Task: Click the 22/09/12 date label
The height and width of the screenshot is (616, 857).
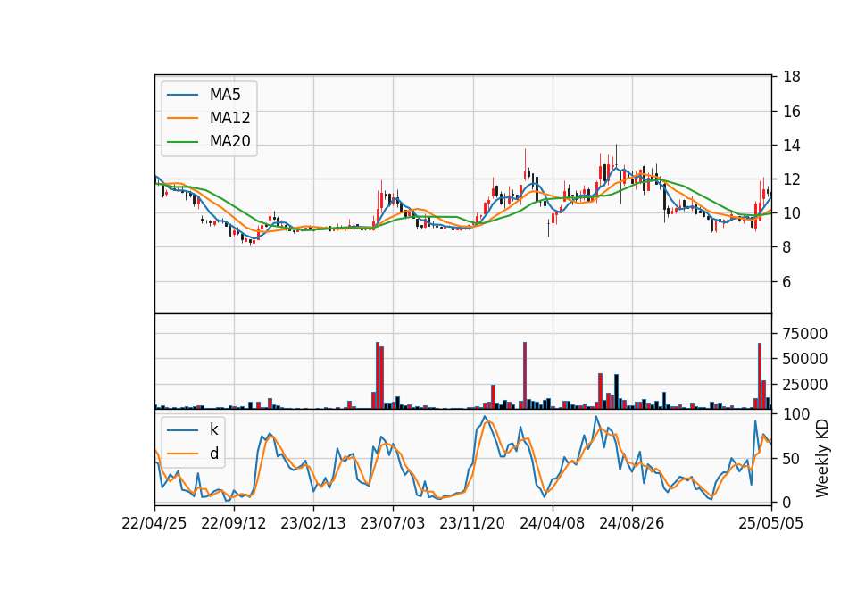Action: [x=233, y=524]
